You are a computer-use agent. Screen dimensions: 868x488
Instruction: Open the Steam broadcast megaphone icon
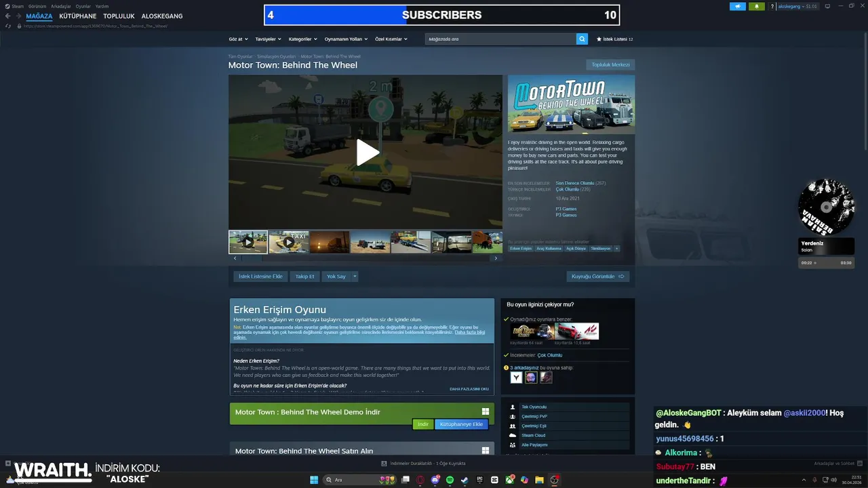tap(738, 6)
